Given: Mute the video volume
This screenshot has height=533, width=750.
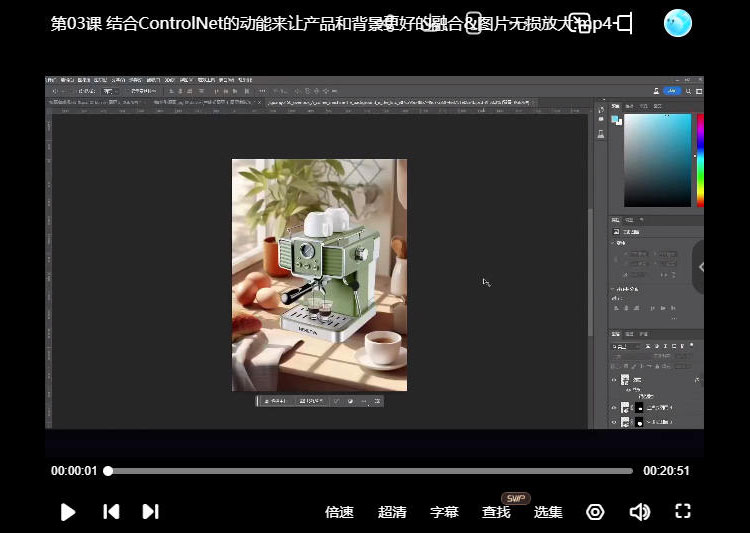Looking at the screenshot, I should 639,512.
